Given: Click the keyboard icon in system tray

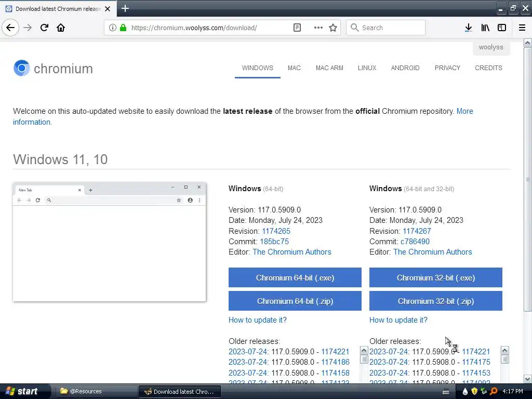Looking at the screenshot, I should [446, 392].
